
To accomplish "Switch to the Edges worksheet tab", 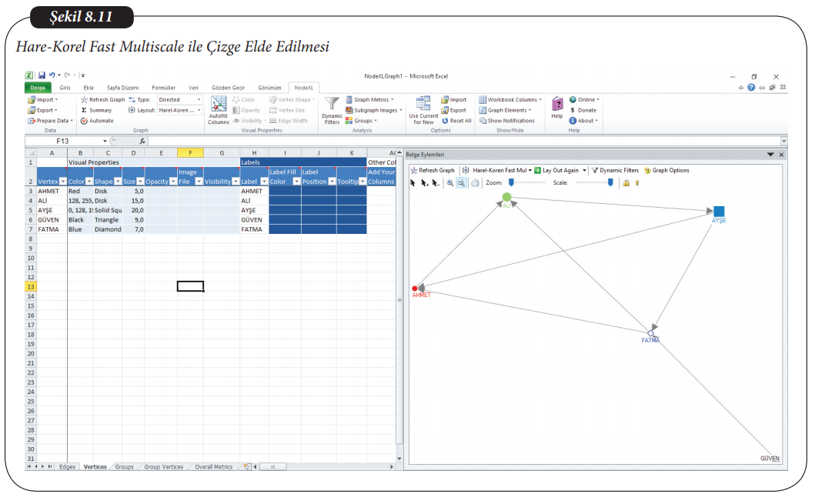I will [x=68, y=467].
